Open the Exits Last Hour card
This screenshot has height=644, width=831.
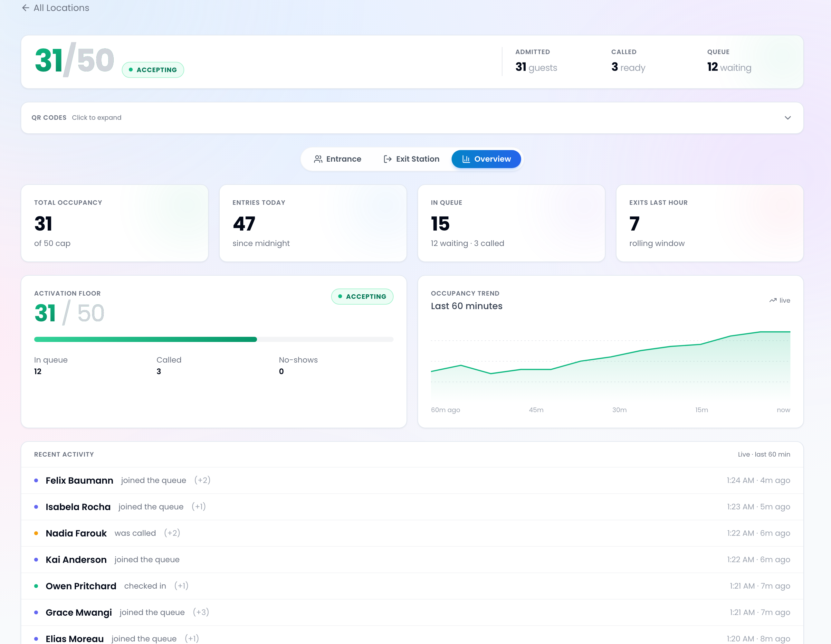(x=710, y=223)
